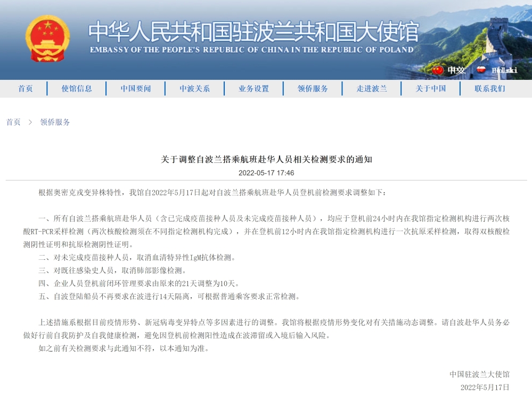Open the 联系我们 menu item

490,88
